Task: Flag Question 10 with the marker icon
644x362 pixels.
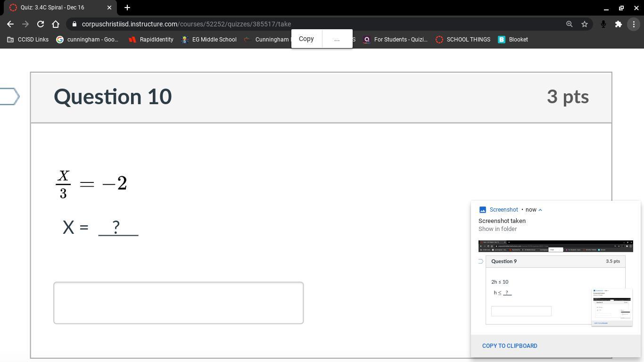Action: click(x=9, y=97)
